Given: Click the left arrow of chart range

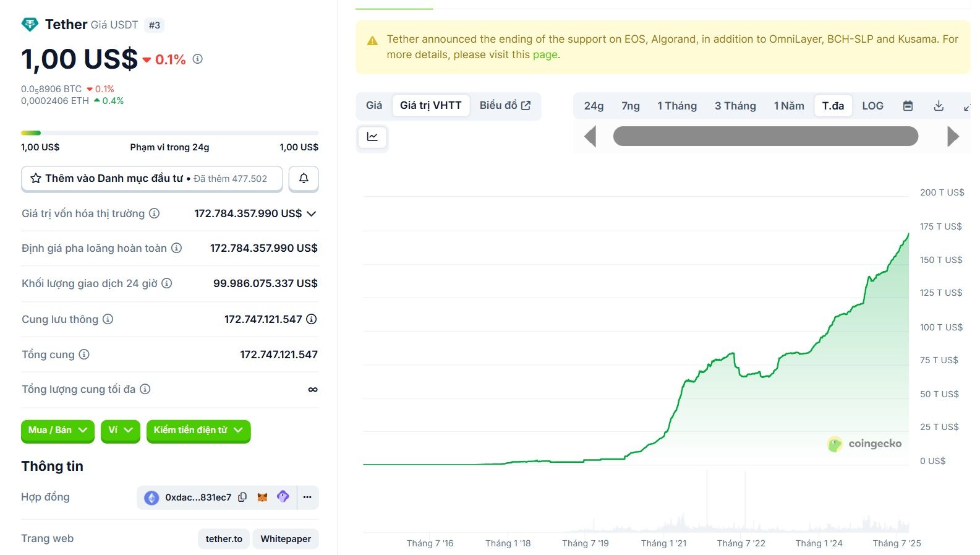Looking at the screenshot, I should point(590,136).
